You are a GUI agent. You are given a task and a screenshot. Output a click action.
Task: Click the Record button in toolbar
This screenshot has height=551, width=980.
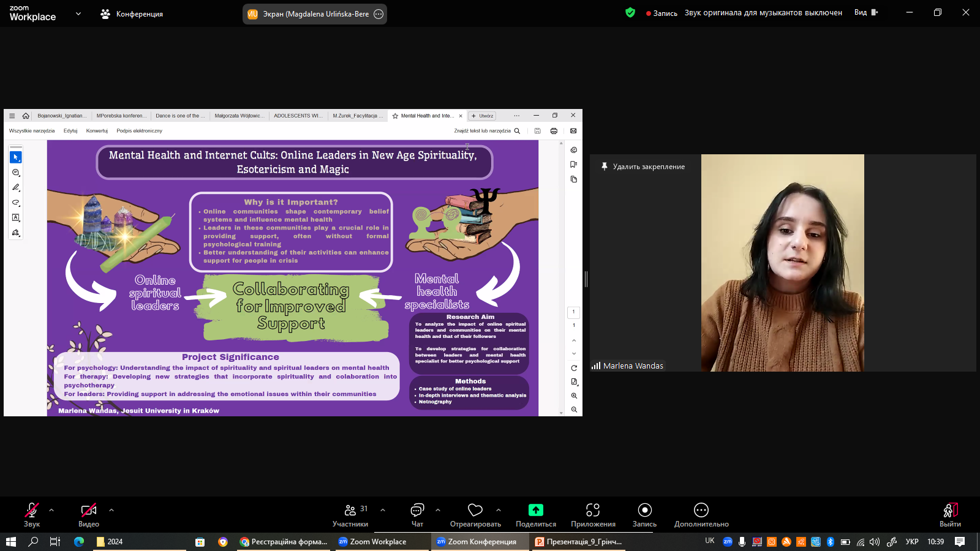(644, 514)
